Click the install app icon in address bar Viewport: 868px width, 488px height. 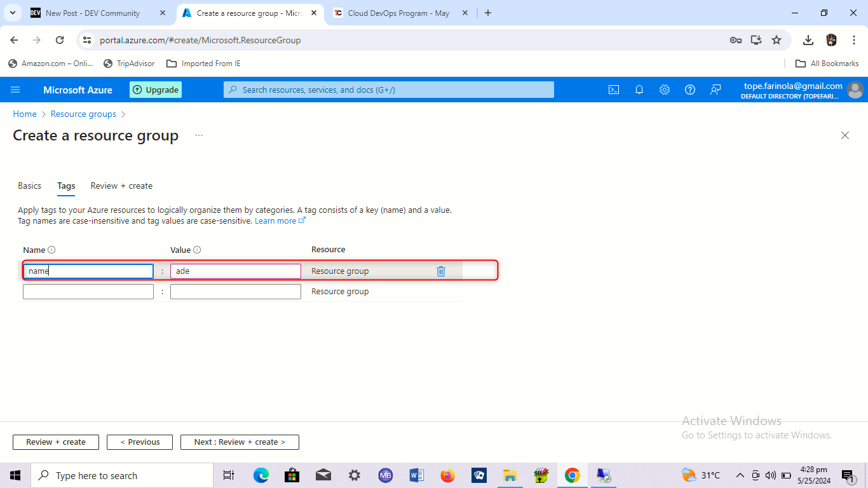tap(756, 40)
